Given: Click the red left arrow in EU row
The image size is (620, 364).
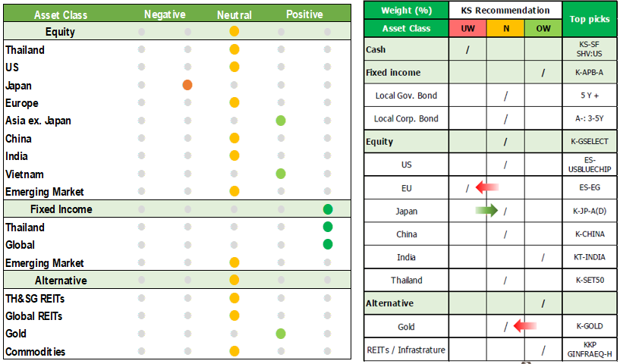Looking at the screenshot, I should tap(486, 188).
